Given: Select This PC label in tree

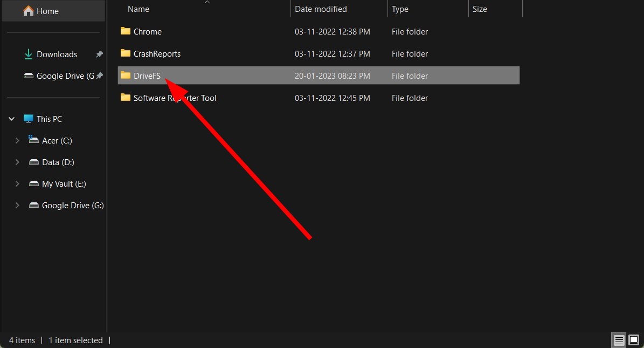Looking at the screenshot, I should pyautogui.click(x=49, y=119).
